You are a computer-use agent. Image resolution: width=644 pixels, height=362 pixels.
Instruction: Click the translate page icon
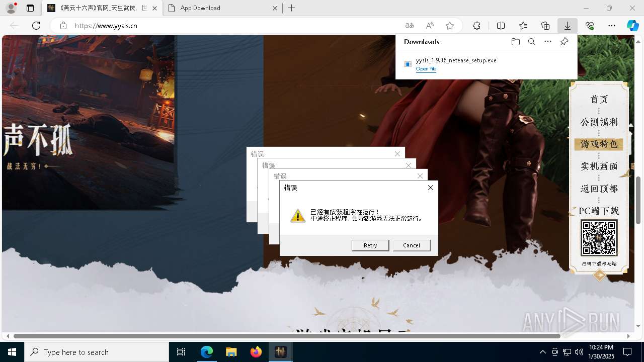point(410,26)
